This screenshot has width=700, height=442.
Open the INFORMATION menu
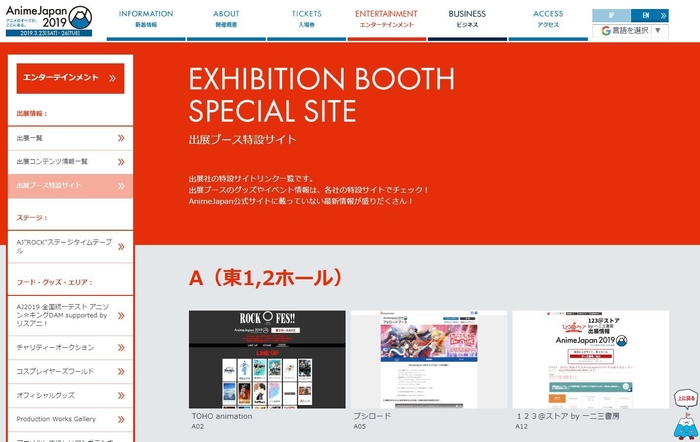pyautogui.click(x=146, y=20)
